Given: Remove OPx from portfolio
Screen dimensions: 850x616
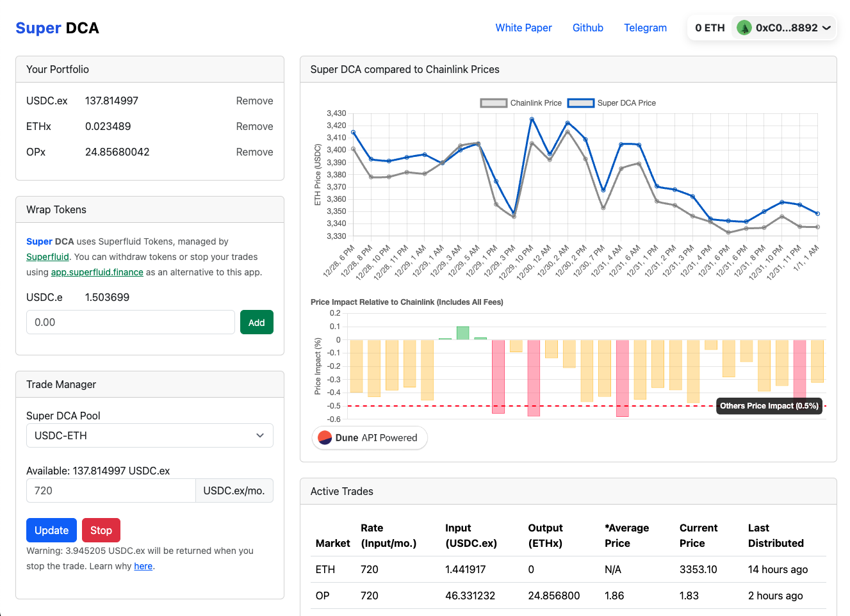Looking at the screenshot, I should pos(254,152).
